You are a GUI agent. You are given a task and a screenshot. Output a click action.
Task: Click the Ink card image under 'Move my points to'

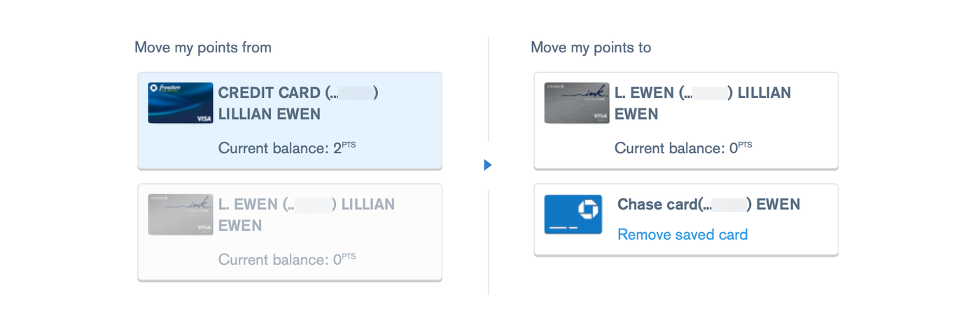click(x=577, y=103)
